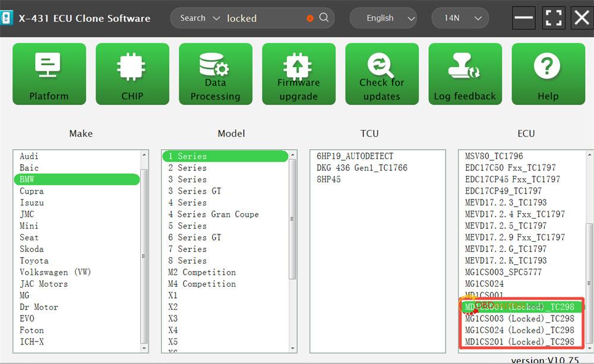The width and height of the screenshot is (594, 364).
Task: Open the 14N dropdown
Action: pyautogui.click(x=460, y=18)
